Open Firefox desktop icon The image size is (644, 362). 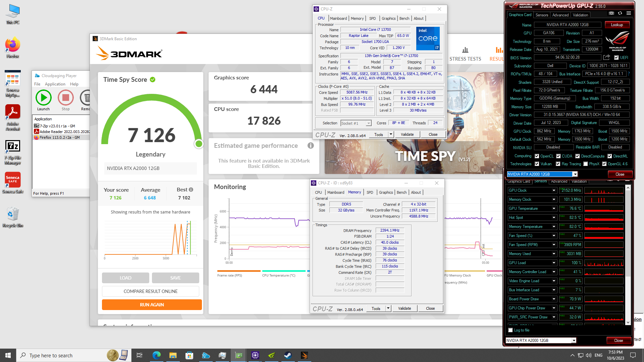click(x=13, y=47)
